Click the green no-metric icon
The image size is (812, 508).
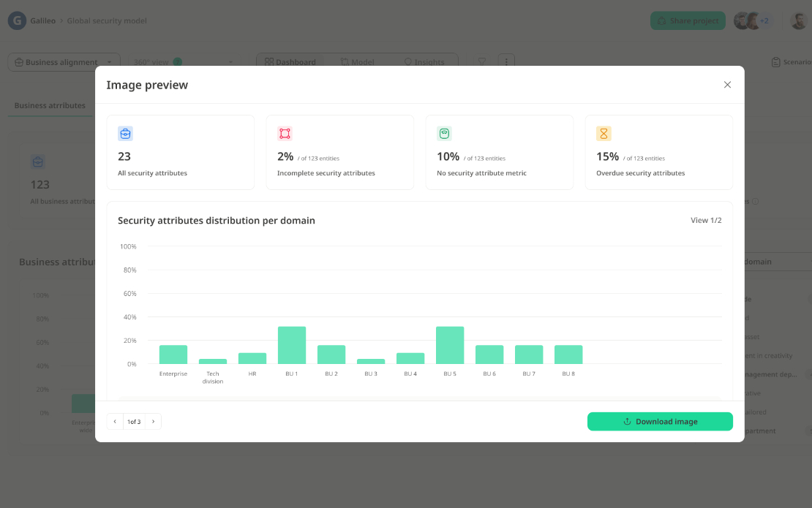[444, 134]
